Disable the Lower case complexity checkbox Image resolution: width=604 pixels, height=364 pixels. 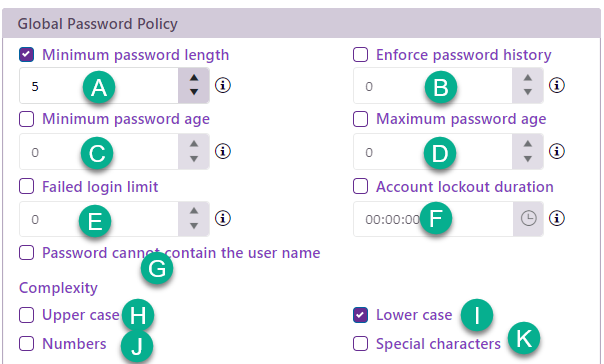click(360, 315)
